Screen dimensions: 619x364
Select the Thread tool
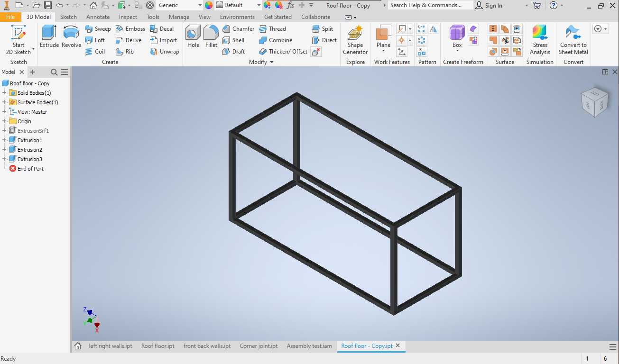point(272,29)
